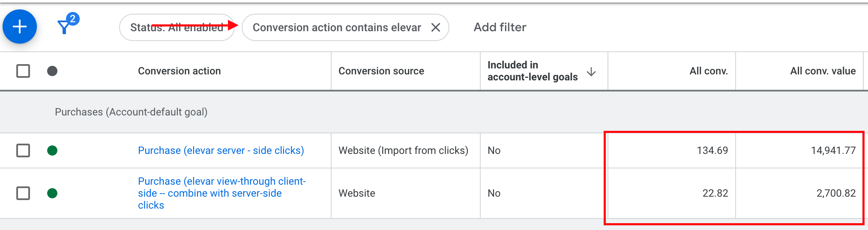Open the filter funnel icon
868x230 pixels.
[63, 28]
